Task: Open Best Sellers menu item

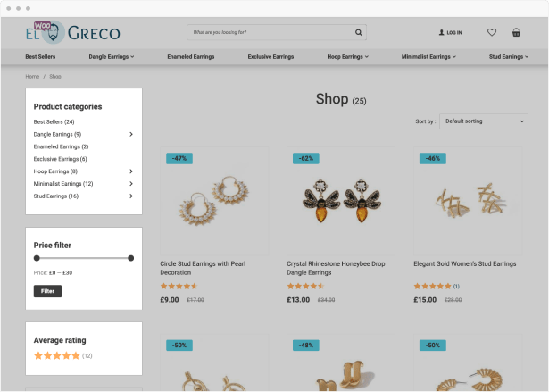Action: tap(40, 56)
